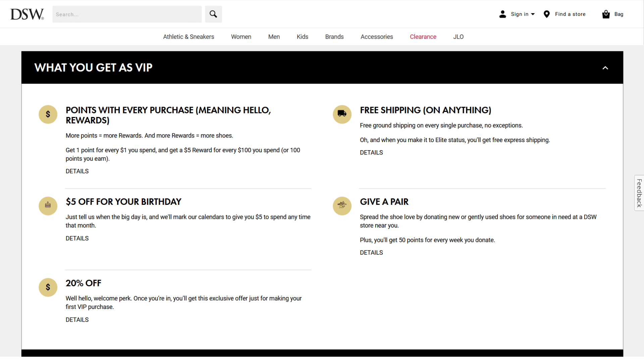Collapse the What You Get as VIP section
Screen dimensions: 644x362
tap(605, 68)
